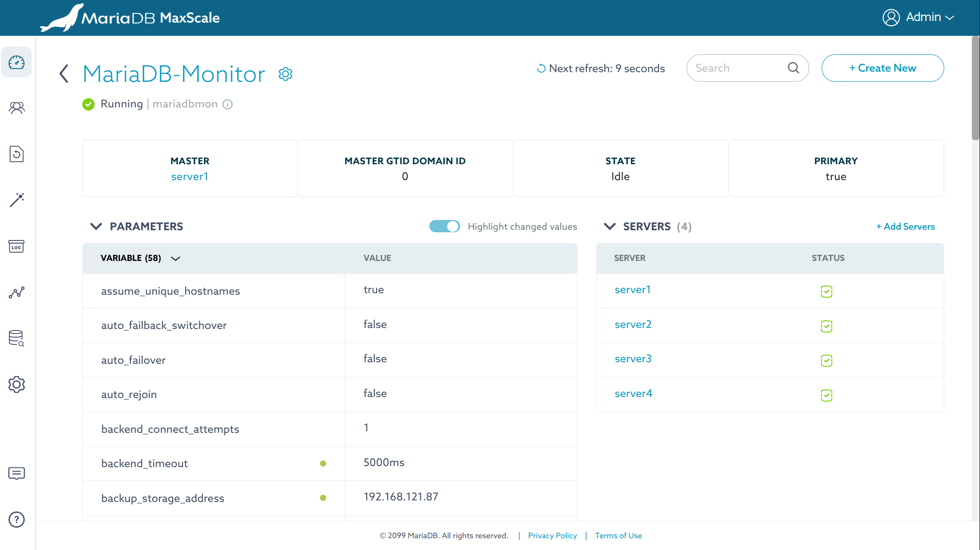Open the Help question mark icon
Viewport: 980px width, 550px height.
click(x=16, y=520)
